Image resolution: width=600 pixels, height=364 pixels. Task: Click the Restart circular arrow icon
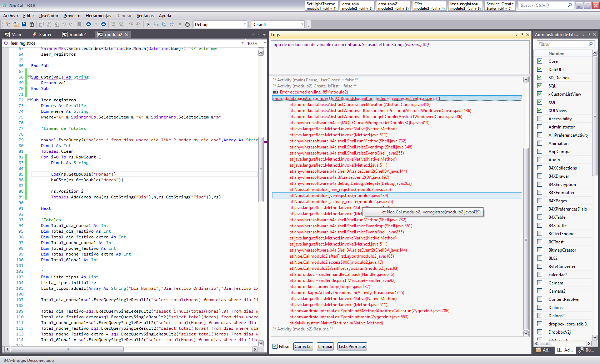pos(187,24)
